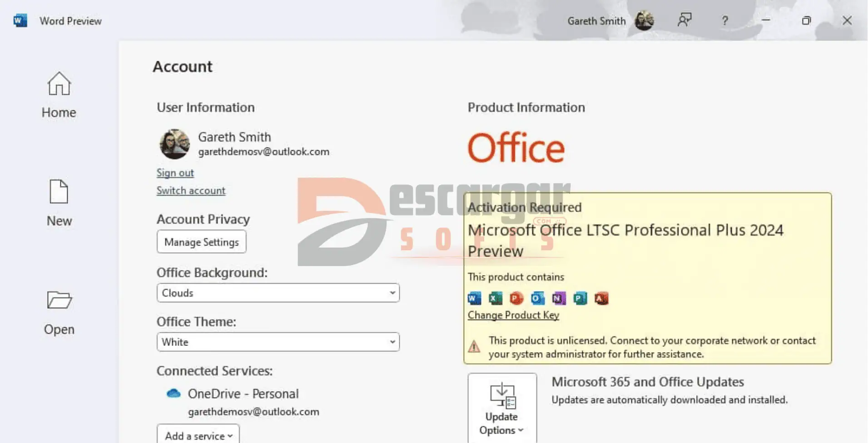Click the unlicensed product warning triangle icon

[474, 347]
